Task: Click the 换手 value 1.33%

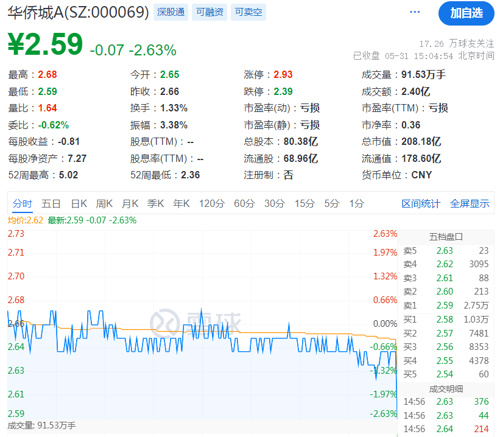Action: [x=174, y=108]
